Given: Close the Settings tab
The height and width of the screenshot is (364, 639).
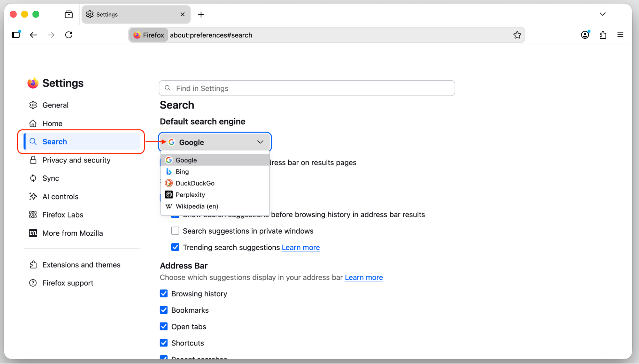Looking at the screenshot, I should 183,14.
